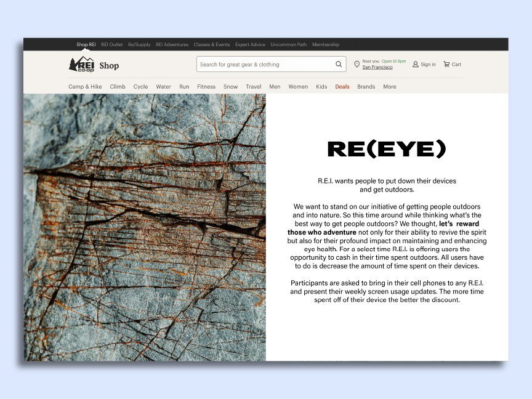Image resolution: width=532 pixels, height=399 pixels.
Task: Click the Sign in person icon
Action: [x=415, y=64]
